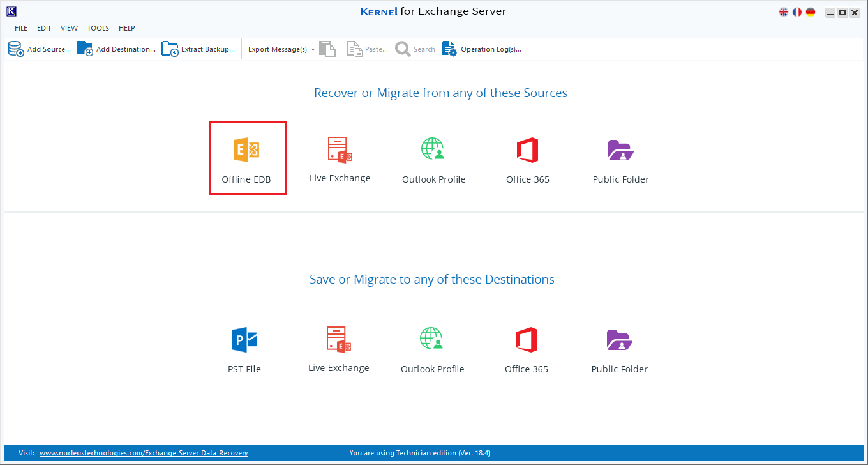Click the Kernel app logo icon

click(11, 11)
